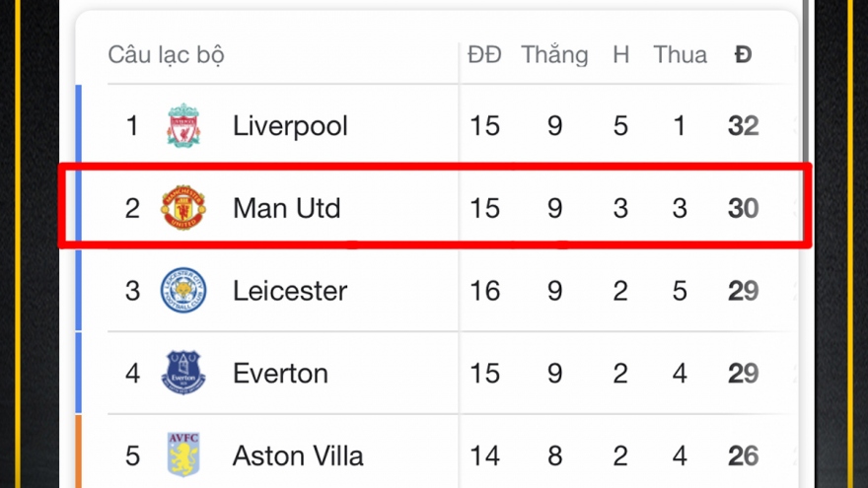The image size is (868, 488).
Task: Click the bold Đ points header
Action: click(x=743, y=54)
